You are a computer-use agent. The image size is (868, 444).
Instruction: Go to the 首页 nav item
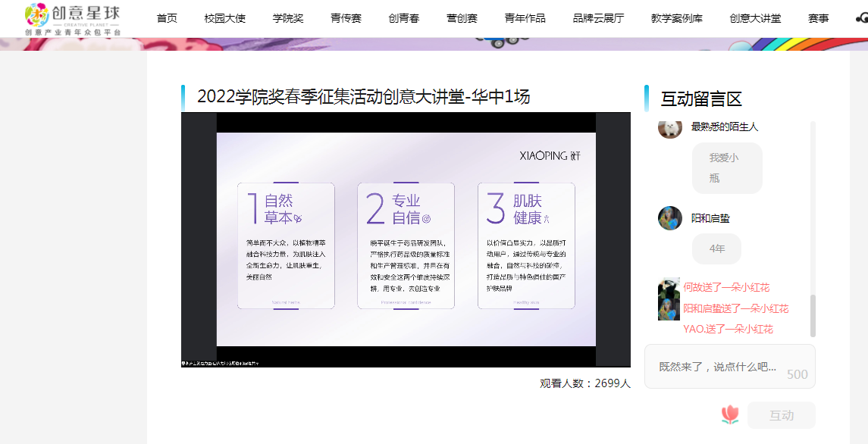coord(168,18)
